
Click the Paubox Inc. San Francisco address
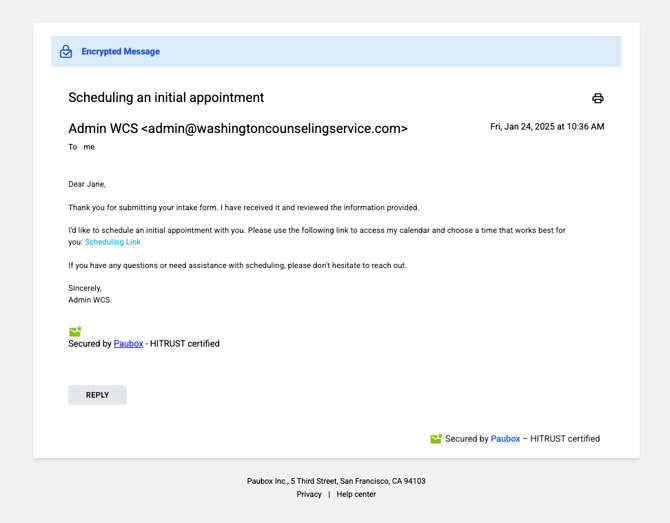click(x=336, y=481)
